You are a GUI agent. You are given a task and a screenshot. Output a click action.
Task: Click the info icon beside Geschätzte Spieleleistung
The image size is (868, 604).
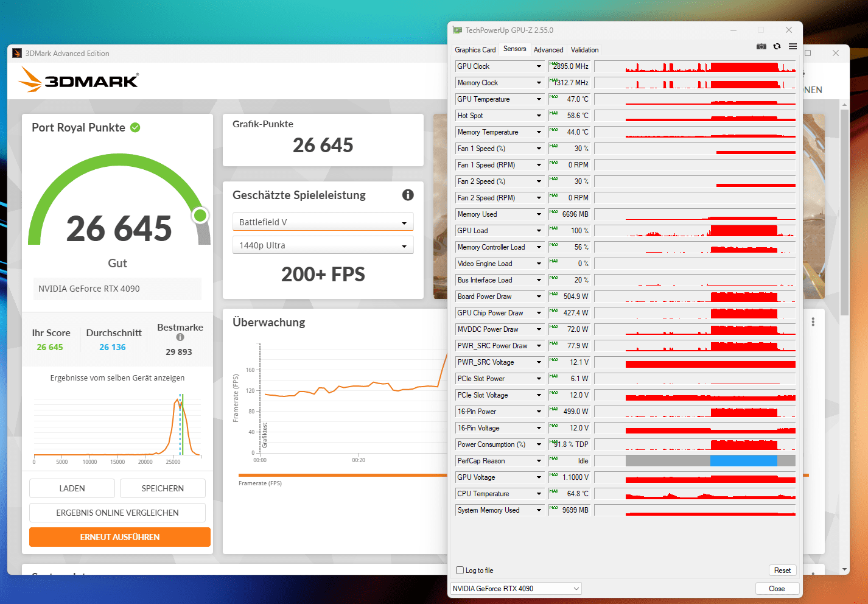[x=408, y=195]
